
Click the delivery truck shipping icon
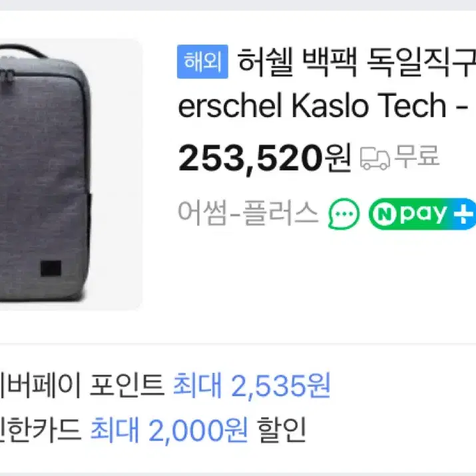(x=375, y=158)
